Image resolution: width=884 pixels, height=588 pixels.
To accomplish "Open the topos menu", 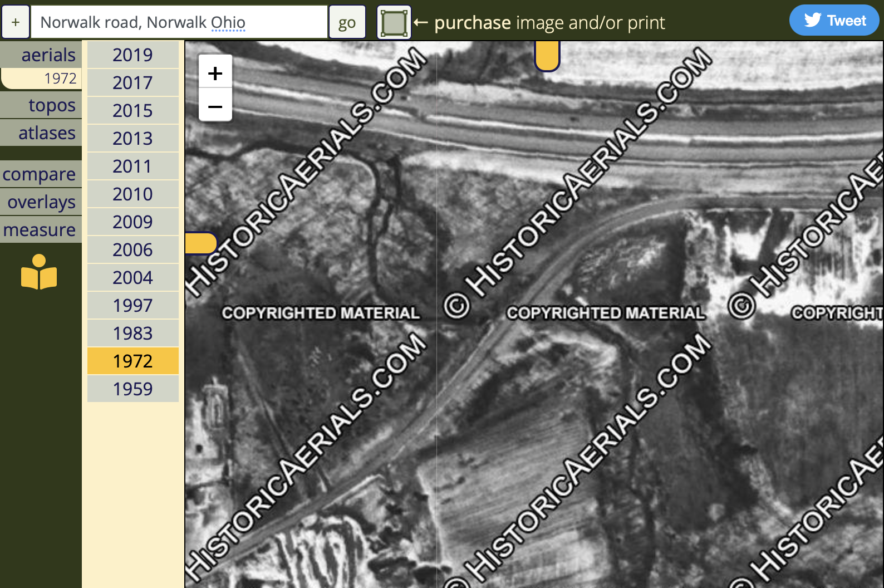I will (x=41, y=105).
